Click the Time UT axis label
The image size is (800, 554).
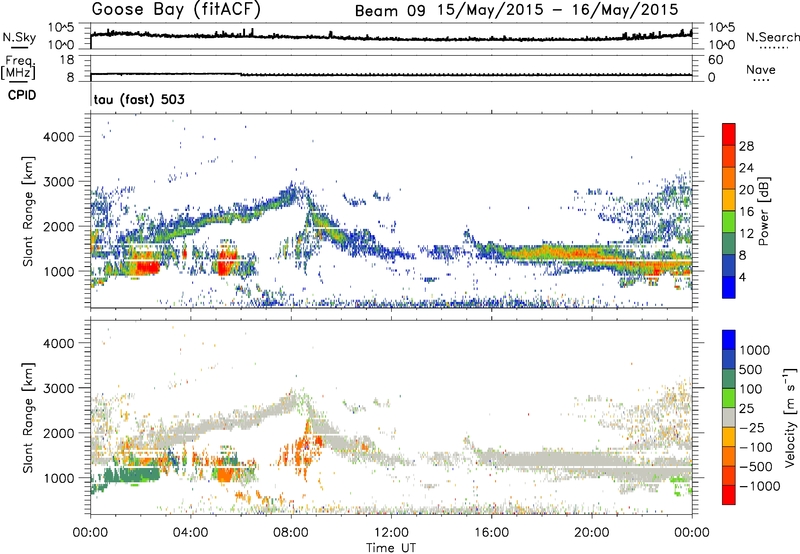391,548
